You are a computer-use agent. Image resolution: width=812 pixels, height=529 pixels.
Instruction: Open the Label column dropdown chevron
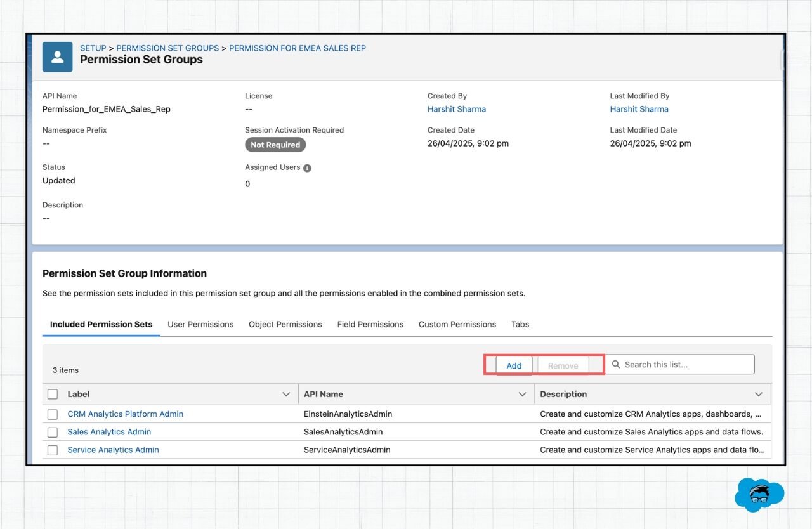(286, 395)
